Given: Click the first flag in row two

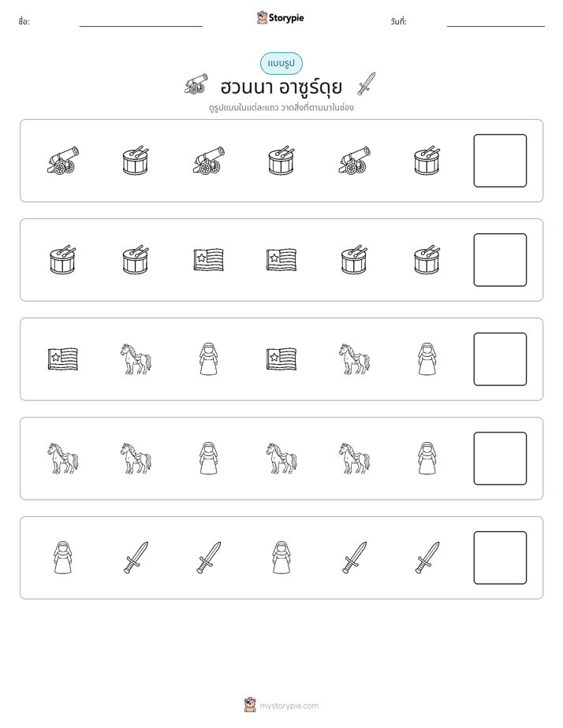Looking at the screenshot, I should 209,260.
